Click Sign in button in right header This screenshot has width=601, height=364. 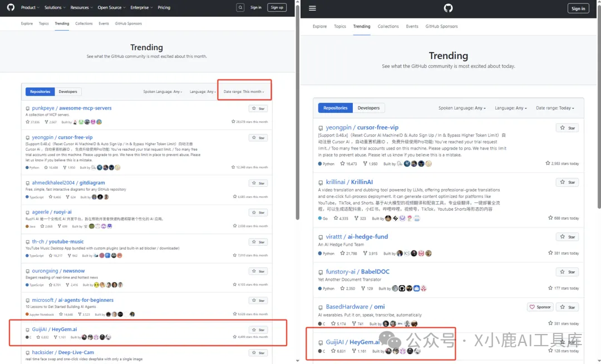[578, 8]
